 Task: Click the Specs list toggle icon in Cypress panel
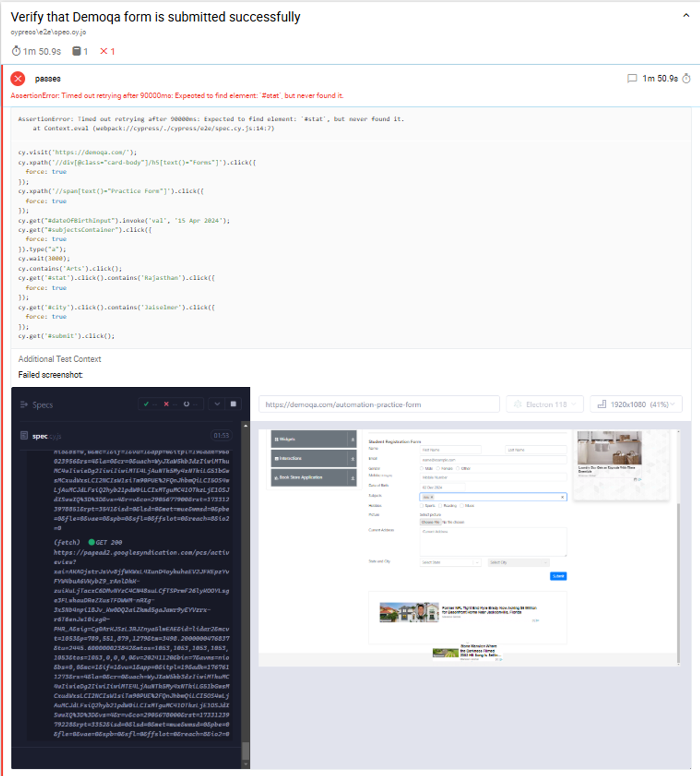click(x=23, y=404)
